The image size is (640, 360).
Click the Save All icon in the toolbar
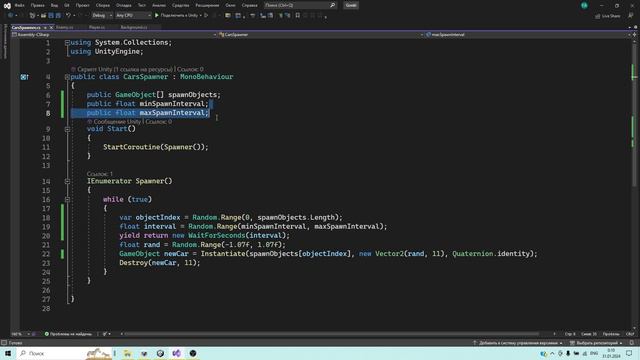point(58,15)
